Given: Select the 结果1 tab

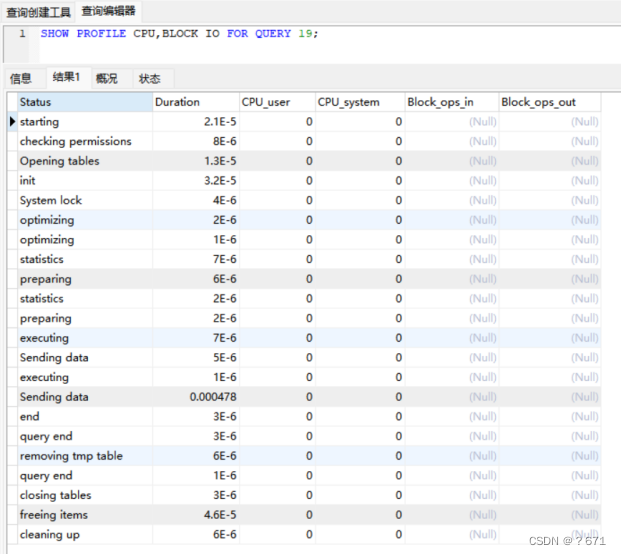Looking at the screenshot, I should point(65,78).
